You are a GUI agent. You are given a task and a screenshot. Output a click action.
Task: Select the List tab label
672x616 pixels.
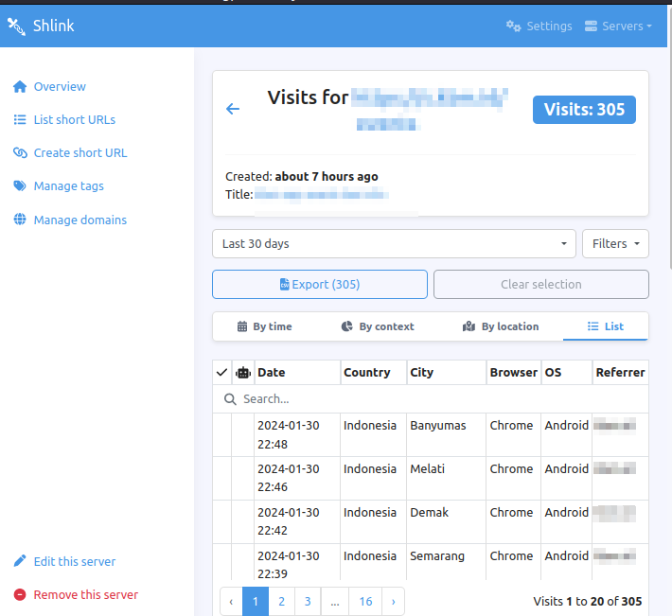[x=613, y=326]
